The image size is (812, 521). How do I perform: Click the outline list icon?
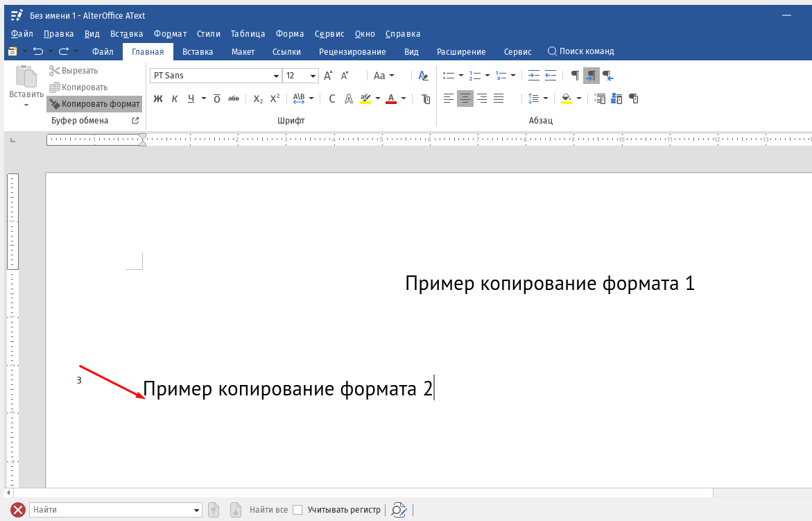[501, 76]
